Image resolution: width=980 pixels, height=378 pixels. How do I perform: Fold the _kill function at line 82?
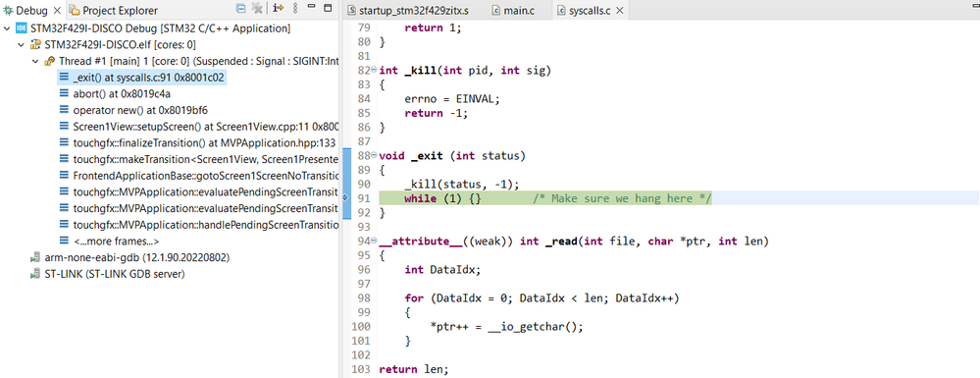click(x=374, y=70)
